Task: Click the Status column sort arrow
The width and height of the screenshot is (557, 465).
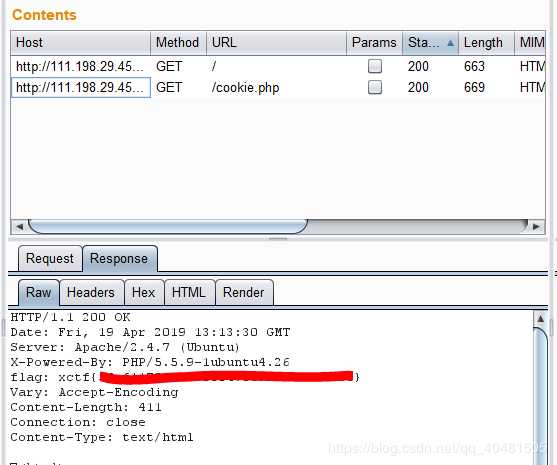Action: point(450,43)
